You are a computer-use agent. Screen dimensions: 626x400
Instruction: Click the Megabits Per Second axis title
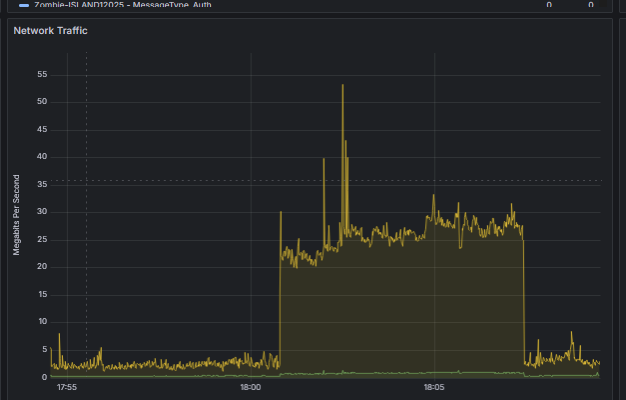pyautogui.click(x=16, y=215)
